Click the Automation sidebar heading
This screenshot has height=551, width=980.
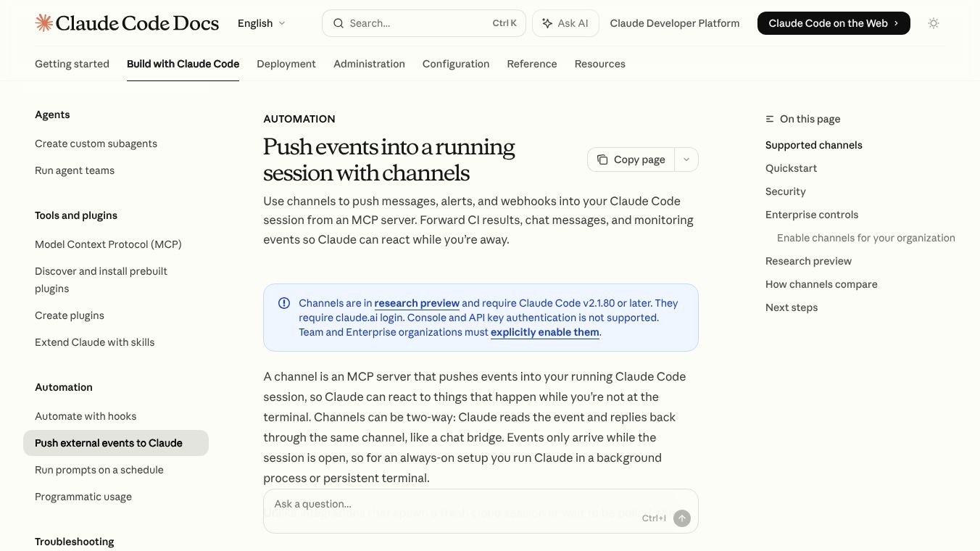[x=64, y=387]
